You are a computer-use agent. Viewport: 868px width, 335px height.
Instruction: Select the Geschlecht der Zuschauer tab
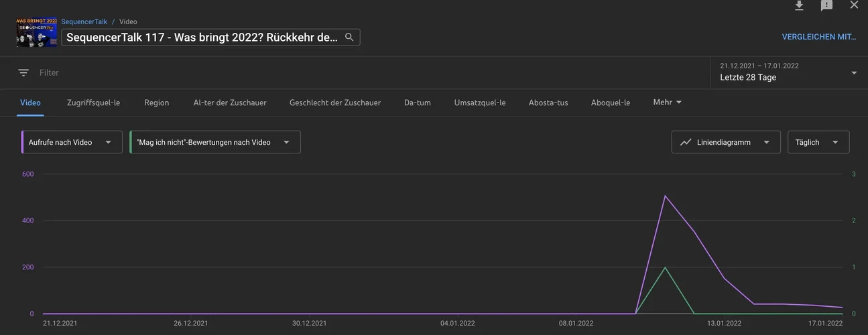[335, 103]
